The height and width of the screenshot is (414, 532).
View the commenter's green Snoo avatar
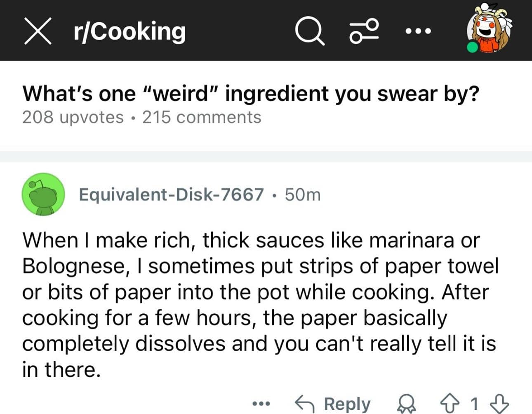click(43, 194)
